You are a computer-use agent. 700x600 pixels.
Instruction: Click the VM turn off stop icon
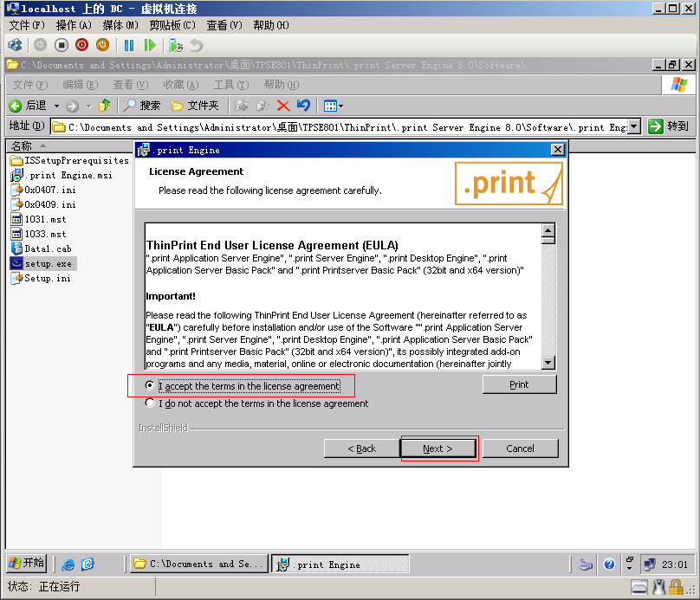click(x=62, y=45)
